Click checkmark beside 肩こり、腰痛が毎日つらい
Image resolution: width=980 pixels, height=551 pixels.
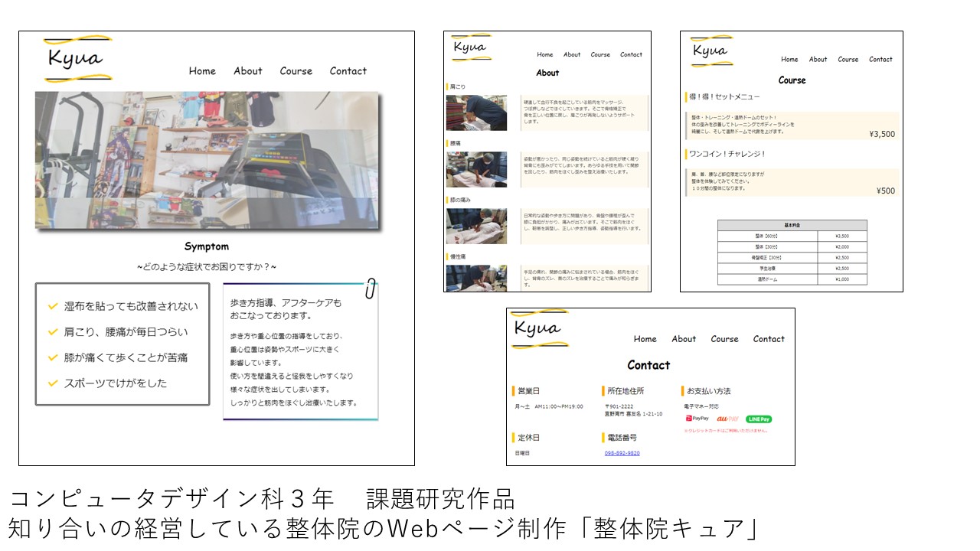coord(53,332)
